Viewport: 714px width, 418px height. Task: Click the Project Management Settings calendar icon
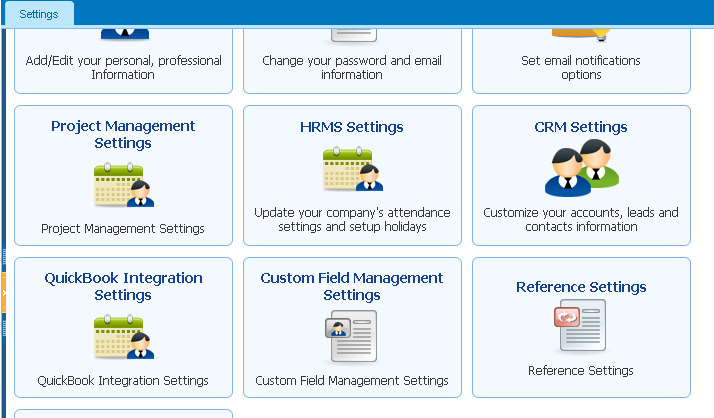click(x=124, y=185)
